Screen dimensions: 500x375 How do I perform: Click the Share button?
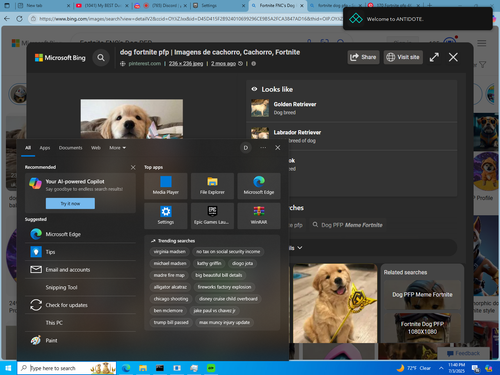tap(363, 57)
